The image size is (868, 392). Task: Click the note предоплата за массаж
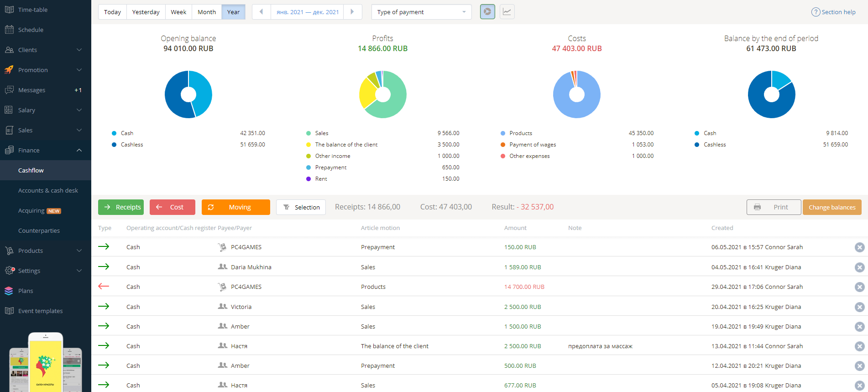click(x=600, y=346)
